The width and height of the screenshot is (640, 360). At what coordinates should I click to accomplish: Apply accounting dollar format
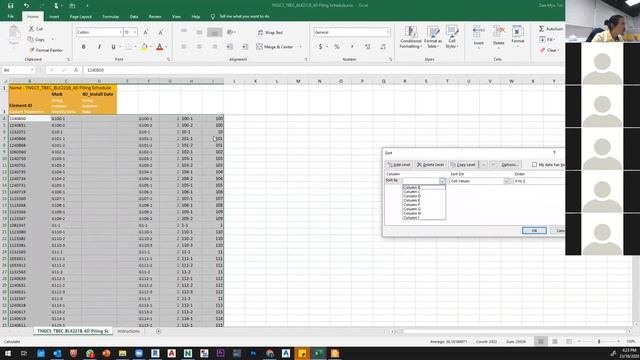[320, 47]
